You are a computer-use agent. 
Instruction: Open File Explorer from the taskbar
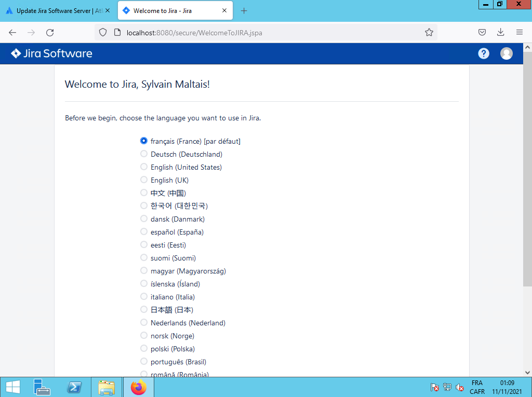click(x=107, y=387)
